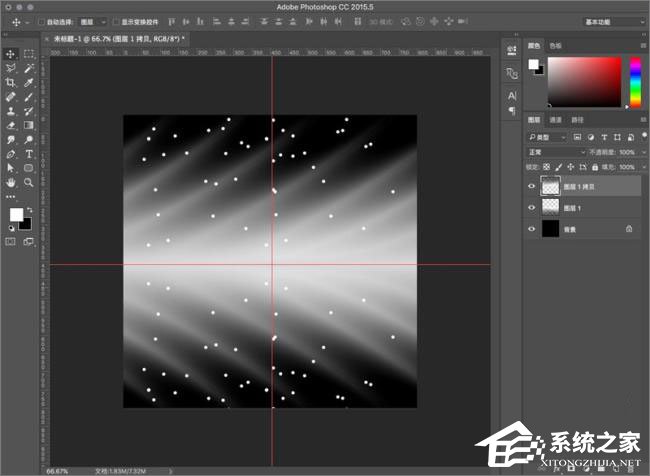The image size is (650, 476).
Task: Select the Gradient tool
Action: tap(29, 125)
